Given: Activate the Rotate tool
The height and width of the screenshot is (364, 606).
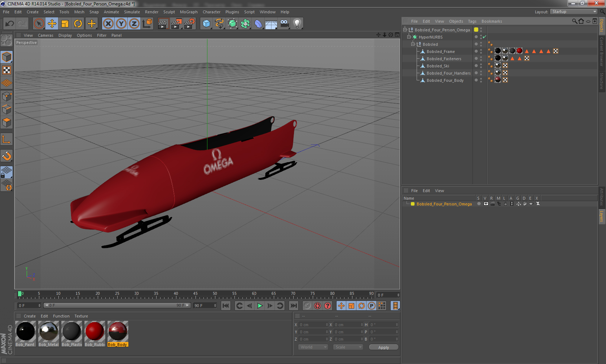Looking at the screenshot, I should (x=78, y=24).
